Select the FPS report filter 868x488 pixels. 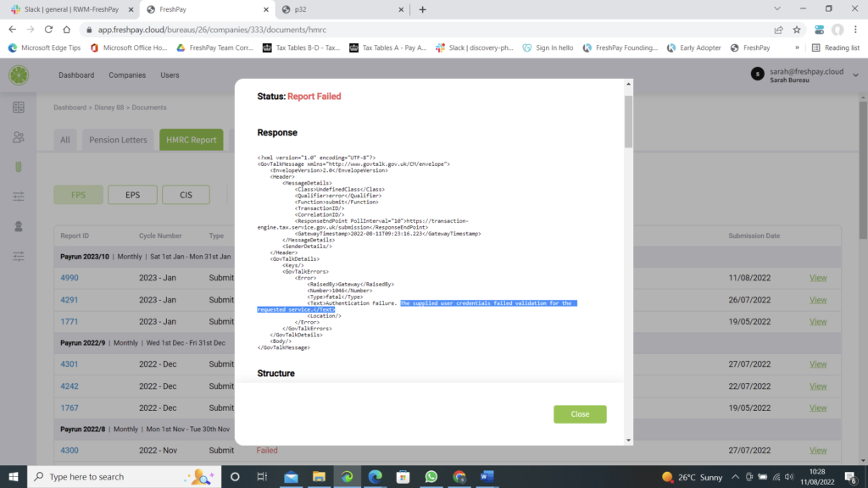point(79,195)
